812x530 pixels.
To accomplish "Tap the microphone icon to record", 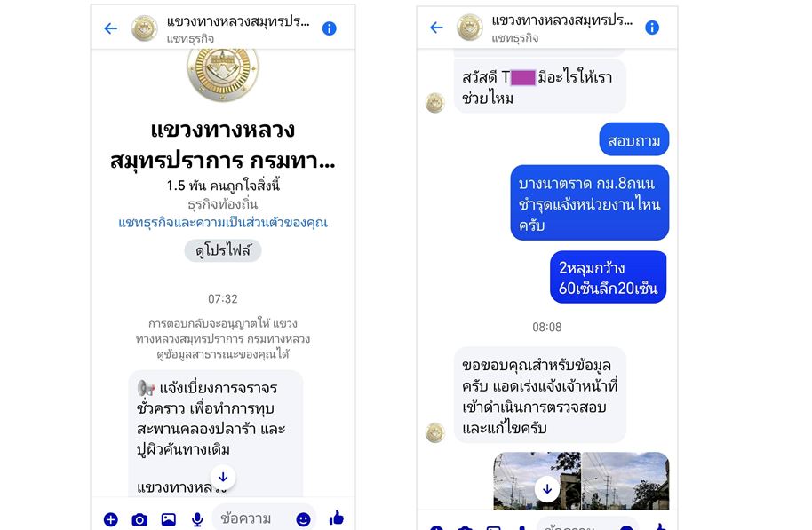I will 197,519.
